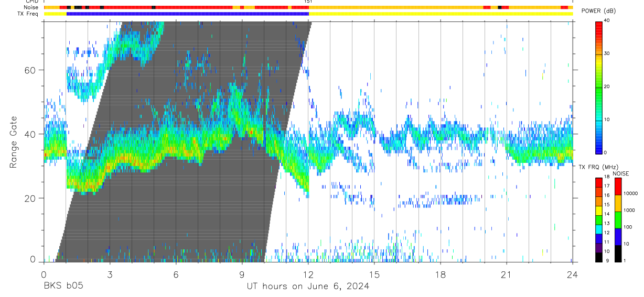Image resolution: width=644 pixels, height=297 pixels.
Task: Click the Range Gate axis label
Action: pos(13,142)
